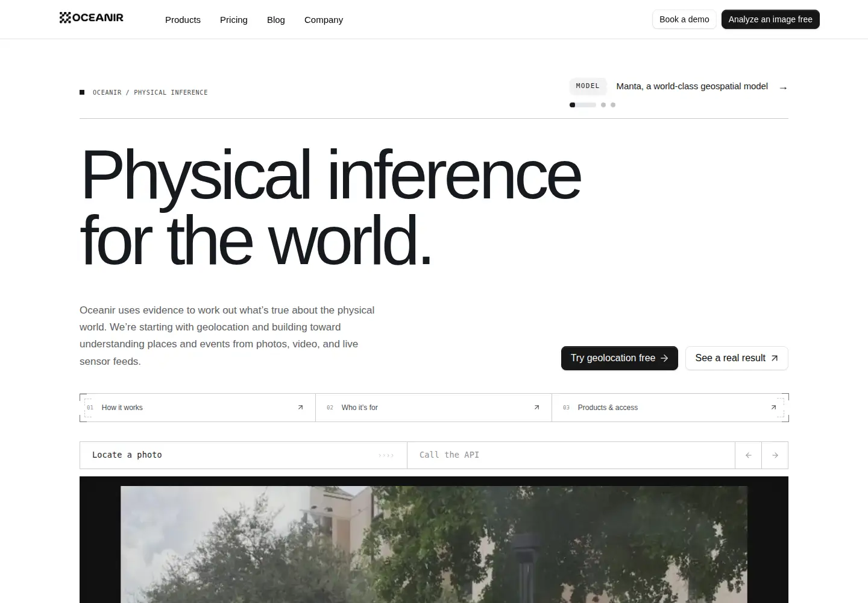Screen dimensions: 868x603
Task: Click OCEANIR / PHYSICAL INFERENCE breadcrumb text
Action: (x=150, y=92)
